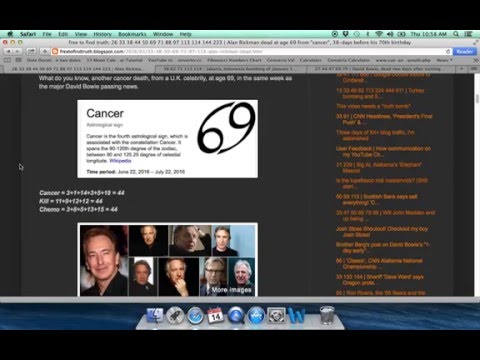This screenshot has height=360, width=480.
Task: Open 'Turkey bombing' sidebar link
Action: [x=380, y=93]
